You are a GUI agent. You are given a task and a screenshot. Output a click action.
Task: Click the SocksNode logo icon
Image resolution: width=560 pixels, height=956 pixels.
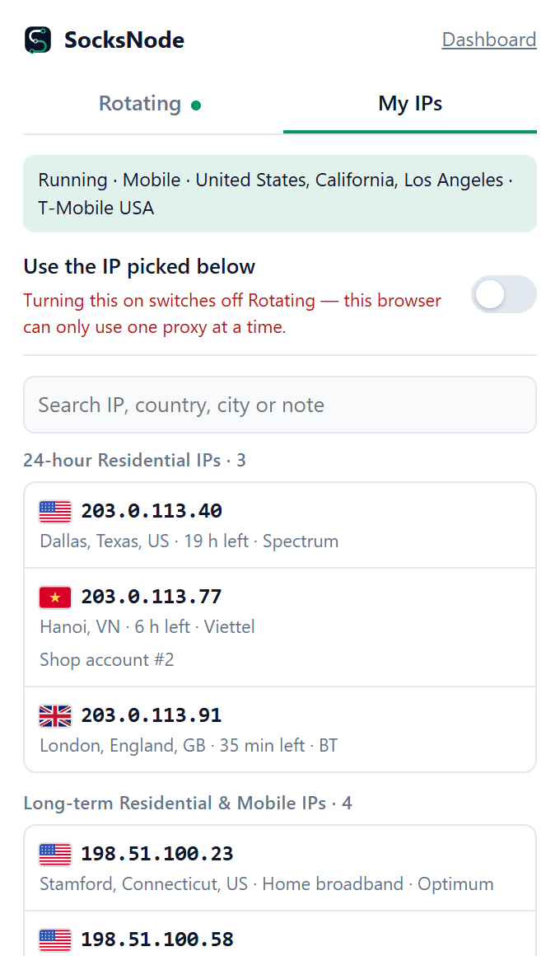(x=38, y=40)
